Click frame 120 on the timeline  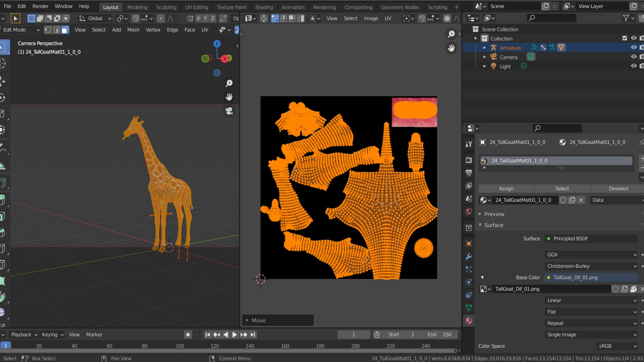click(x=215, y=346)
